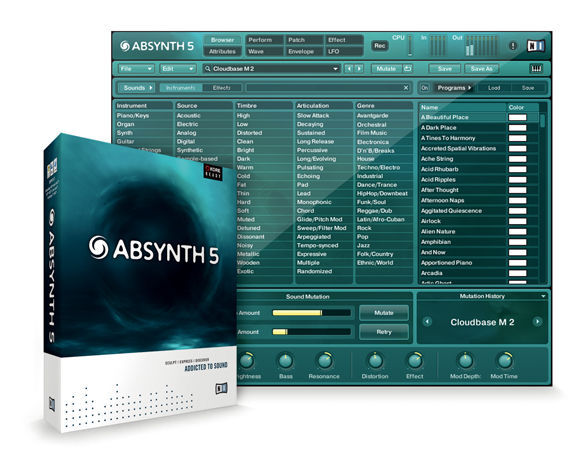Step back in Mutation History

tap(428, 322)
